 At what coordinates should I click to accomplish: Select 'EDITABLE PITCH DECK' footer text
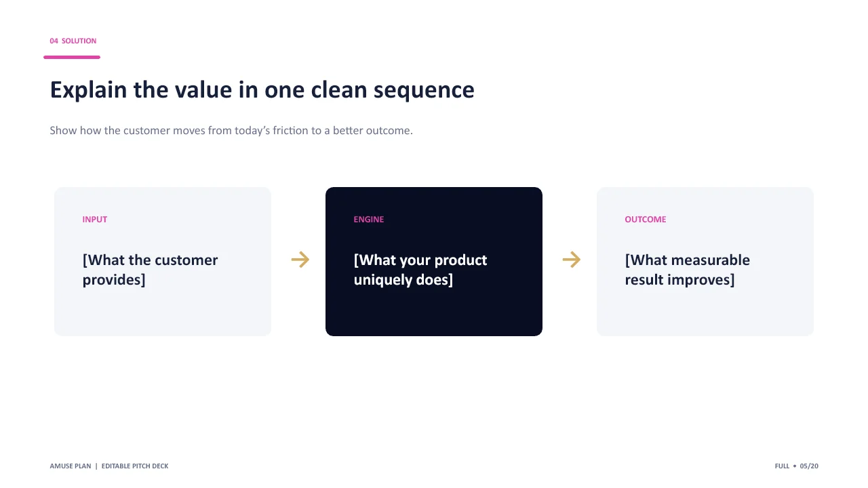coord(135,466)
